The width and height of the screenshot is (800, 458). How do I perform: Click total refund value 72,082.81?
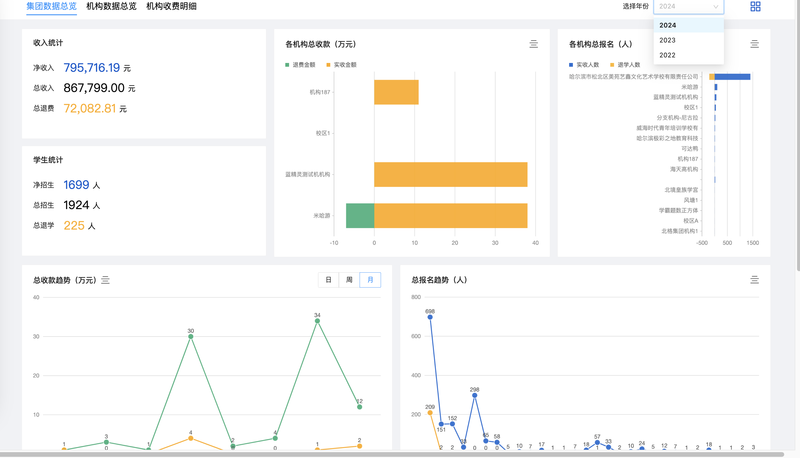90,109
